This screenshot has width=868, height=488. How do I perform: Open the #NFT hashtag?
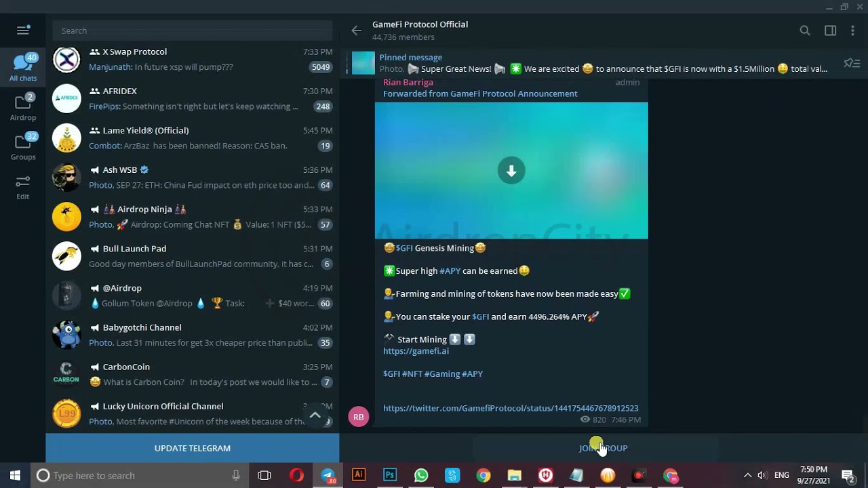click(x=412, y=373)
